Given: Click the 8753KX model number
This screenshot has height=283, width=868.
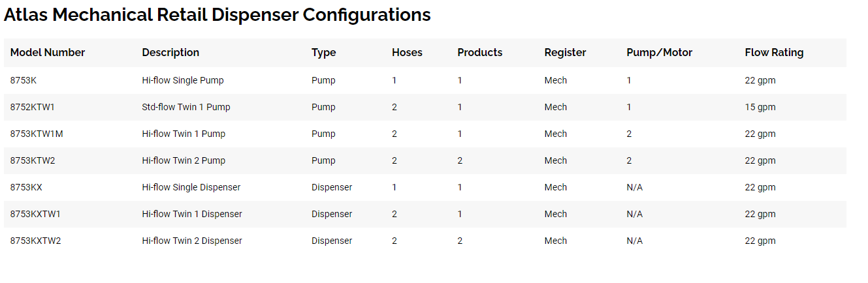Looking at the screenshot, I should point(26,187).
